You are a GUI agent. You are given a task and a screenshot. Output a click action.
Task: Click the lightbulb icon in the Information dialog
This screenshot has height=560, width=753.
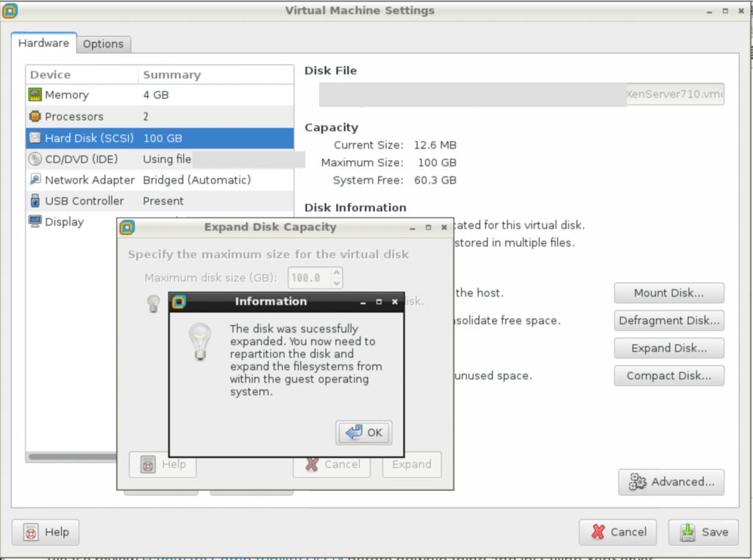tap(200, 341)
